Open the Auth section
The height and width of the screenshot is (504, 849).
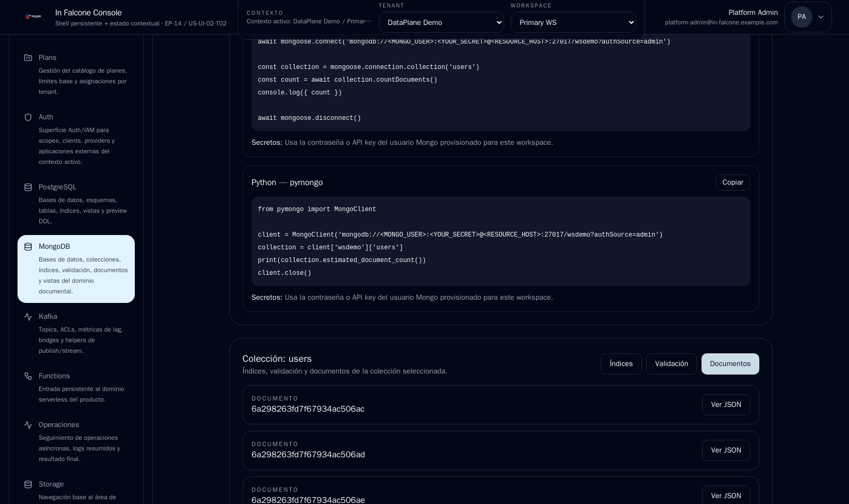pyautogui.click(x=76, y=138)
